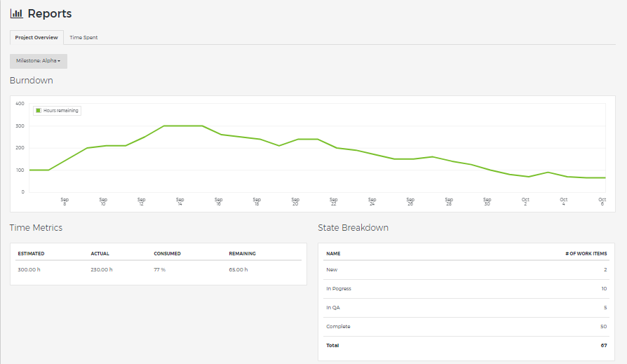Click the Actual column header
Image resolution: width=627 pixels, height=364 pixels.
pos(100,253)
